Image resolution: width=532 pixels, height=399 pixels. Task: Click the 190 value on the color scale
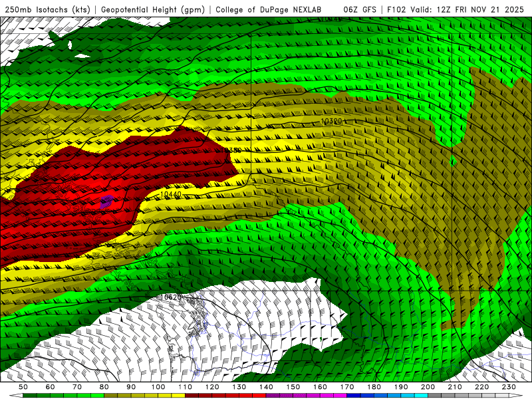pos(401,387)
